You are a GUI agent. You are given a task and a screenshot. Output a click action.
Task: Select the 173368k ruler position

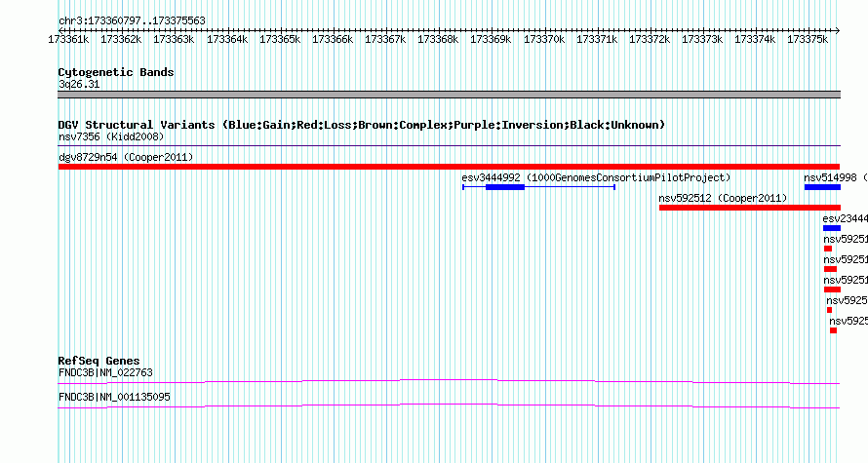[x=438, y=40]
